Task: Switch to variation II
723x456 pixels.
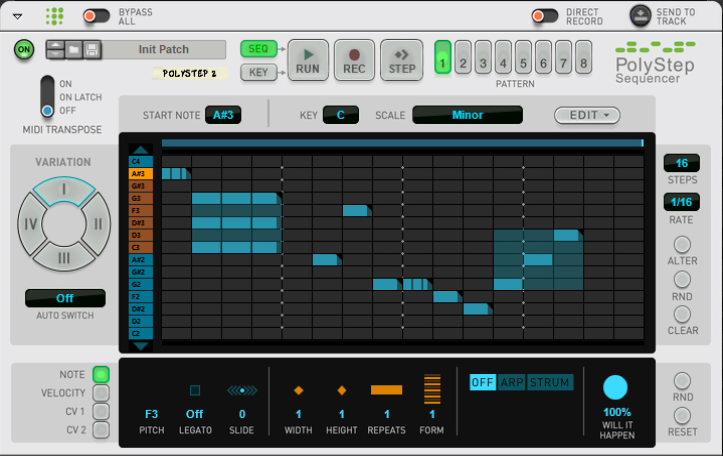Action: pyautogui.click(x=97, y=223)
